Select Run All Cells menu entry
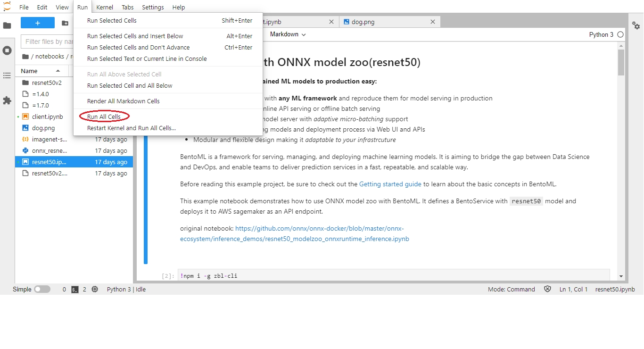Screen dimensions: 644x349 (x=104, y=116)
